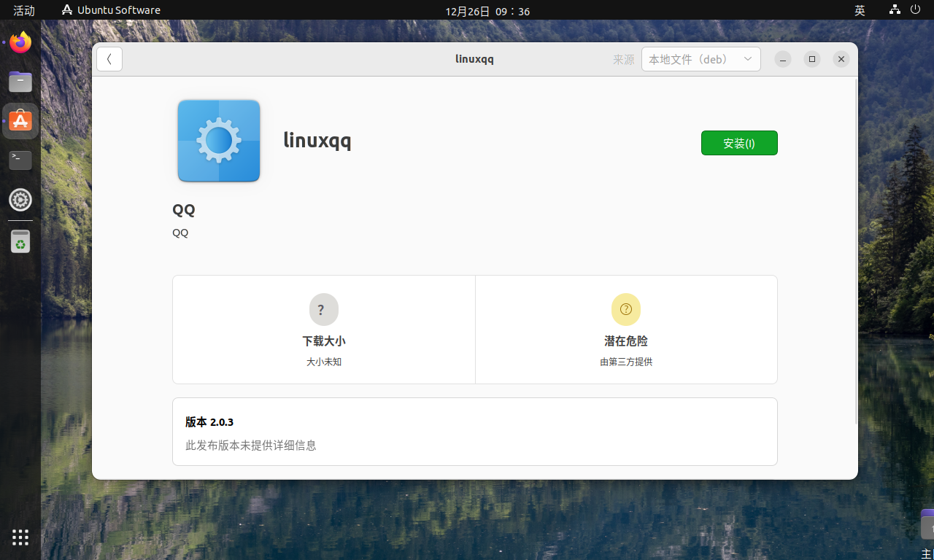Open the Ubuntu Software app menu in top bar
The width and height of the screenshot is (934, 560).
tap(111, 10)
